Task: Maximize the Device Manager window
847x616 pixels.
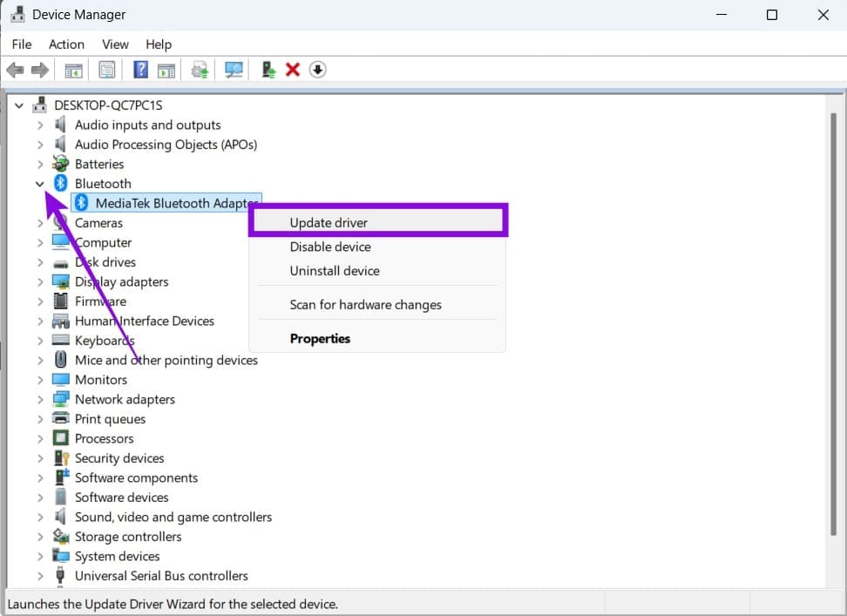Action: point(772,15)
